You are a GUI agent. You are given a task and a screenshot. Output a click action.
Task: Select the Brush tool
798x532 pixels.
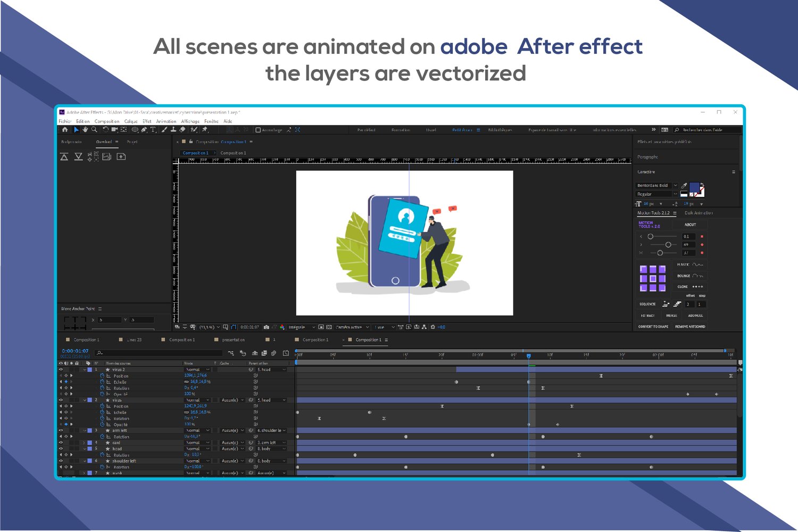click(164, 129)
